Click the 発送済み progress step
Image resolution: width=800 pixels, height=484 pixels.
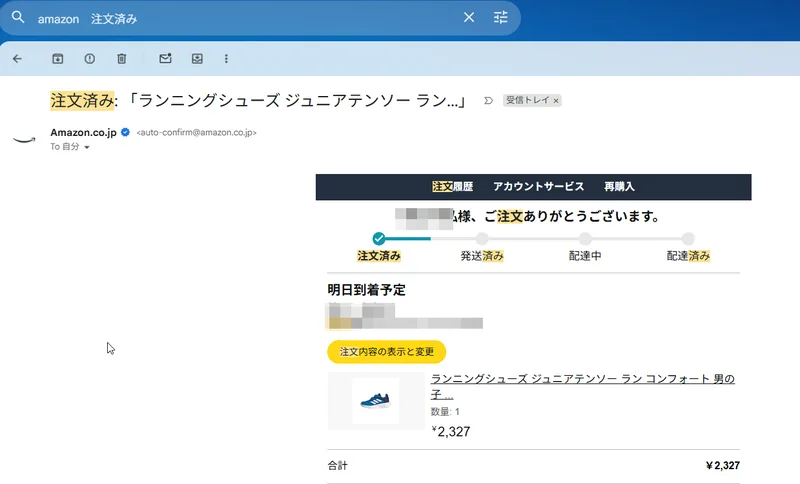(482, 238)
